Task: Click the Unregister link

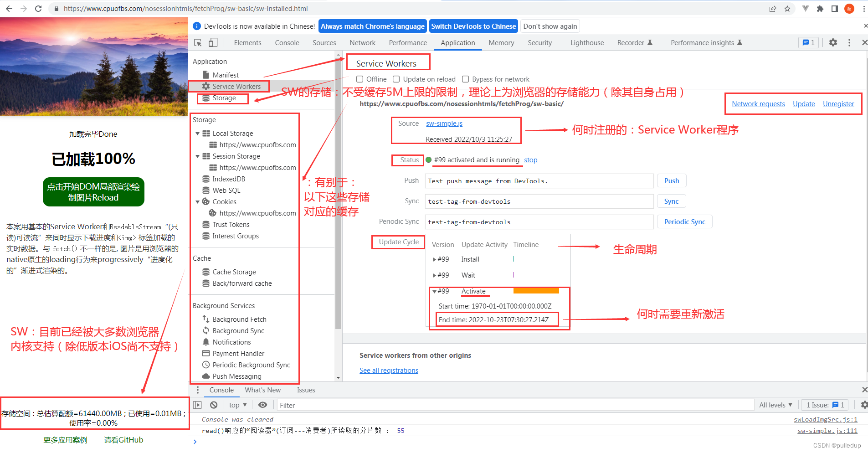Action: click(838, 104)
